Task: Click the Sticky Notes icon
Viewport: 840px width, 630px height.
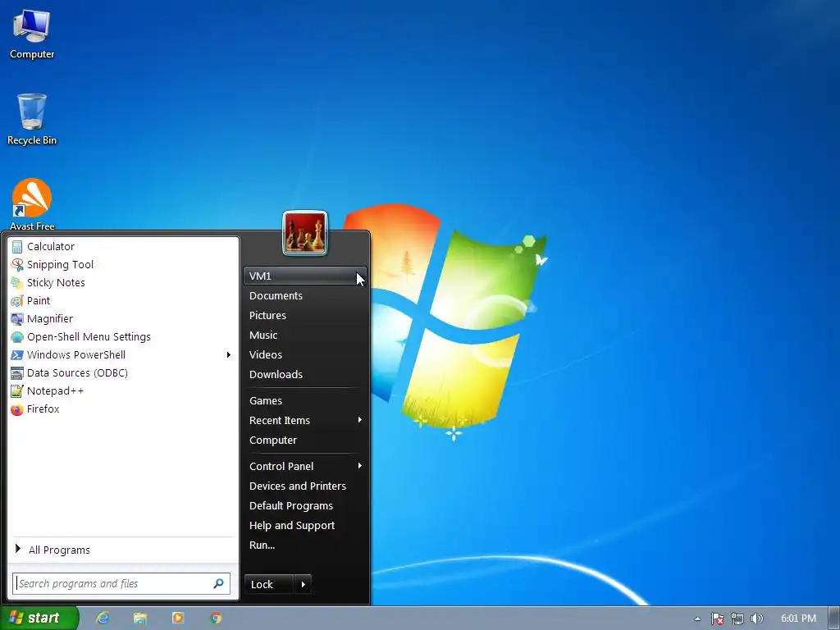Action: 17,283
